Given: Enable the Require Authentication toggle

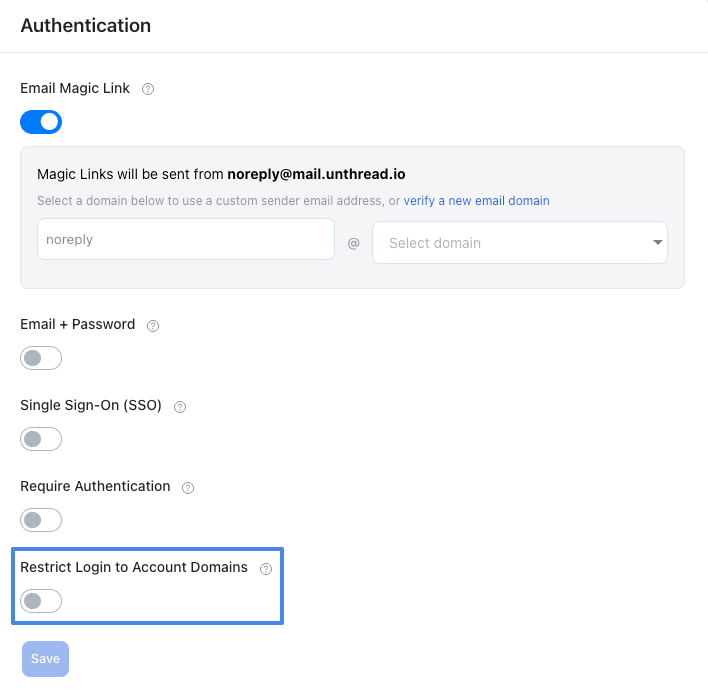Looking at the screenshot, I should coord(41,520).
